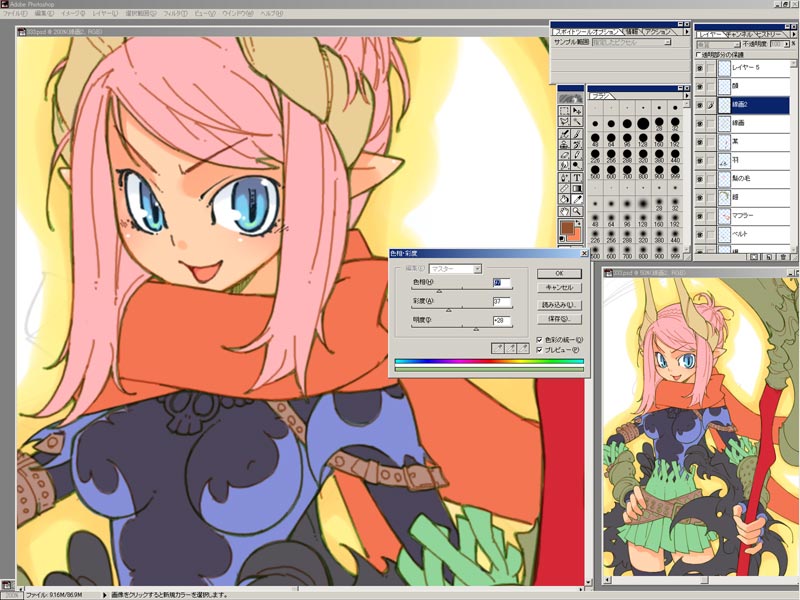Select the 顔 layer thumbnail
The image size is (800, 600).
(724, 87)
